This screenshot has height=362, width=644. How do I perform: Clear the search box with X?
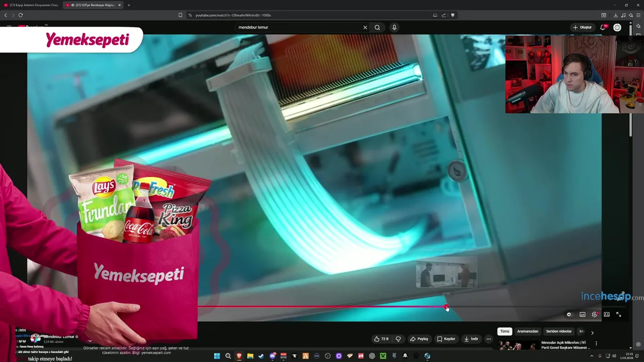pos(365,28)
